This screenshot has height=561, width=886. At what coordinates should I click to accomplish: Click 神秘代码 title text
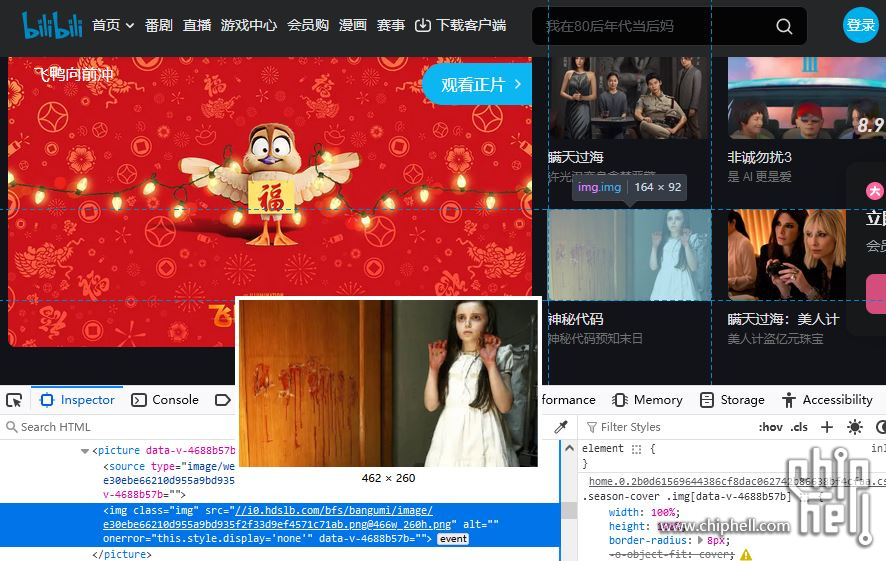point(575,319)
